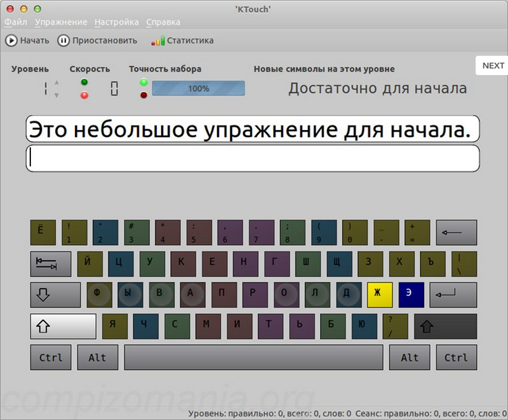Click the highlighted left Shift key
Viewport: 508px width, 420px height.
point(63,326)
